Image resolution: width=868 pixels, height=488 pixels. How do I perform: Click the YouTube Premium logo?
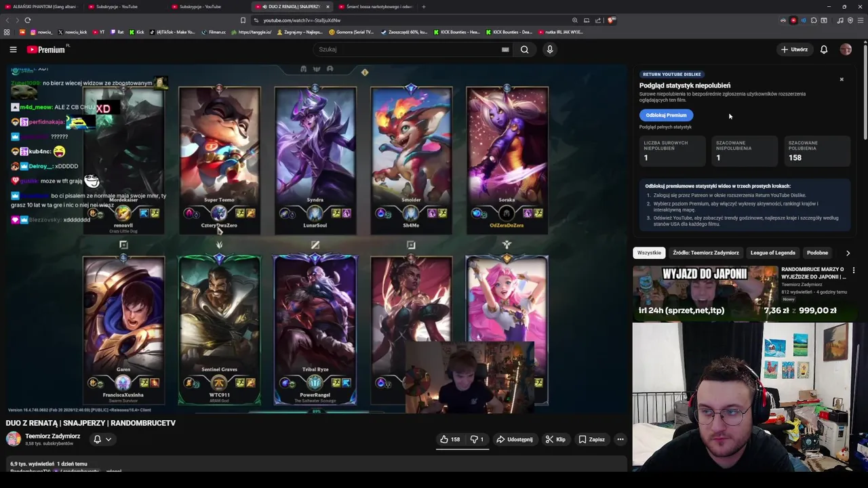46,49
